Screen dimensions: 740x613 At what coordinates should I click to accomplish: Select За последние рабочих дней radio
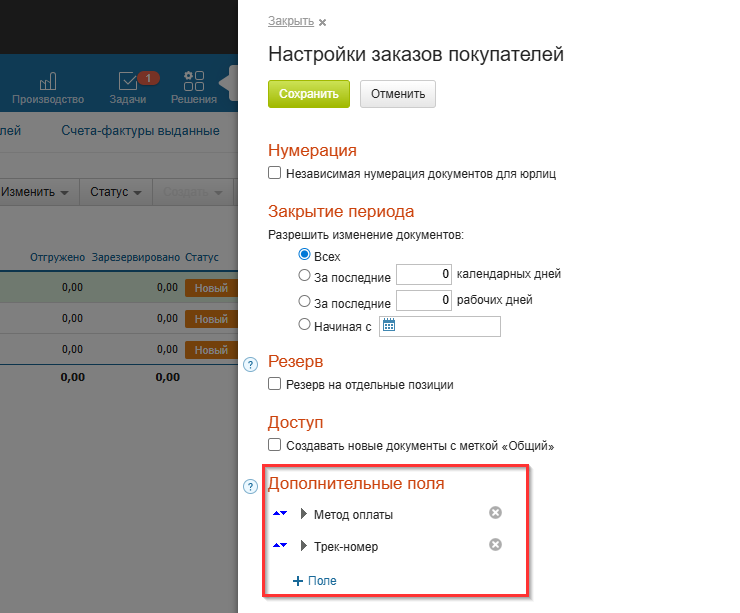[x=304, y=301]
